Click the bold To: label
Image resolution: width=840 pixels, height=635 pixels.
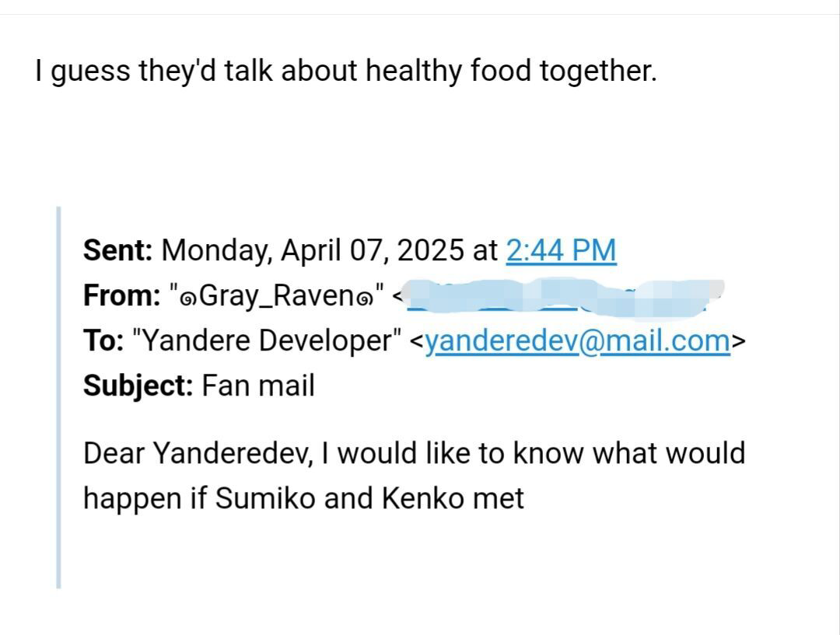(x=103, y=340)
